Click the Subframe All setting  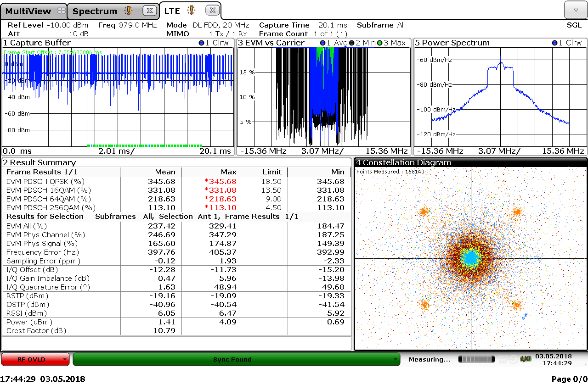click(381, 25)
